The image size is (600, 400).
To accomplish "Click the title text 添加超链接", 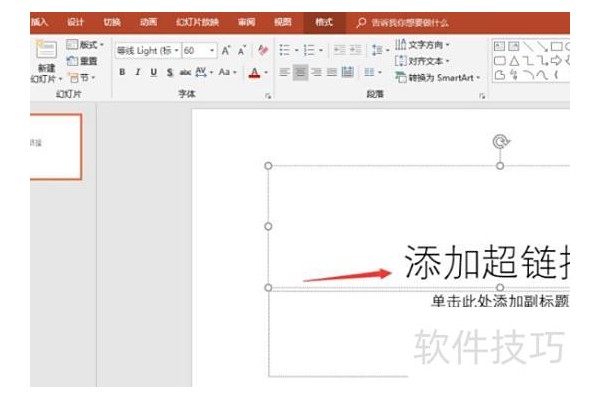I will (487, 262).
